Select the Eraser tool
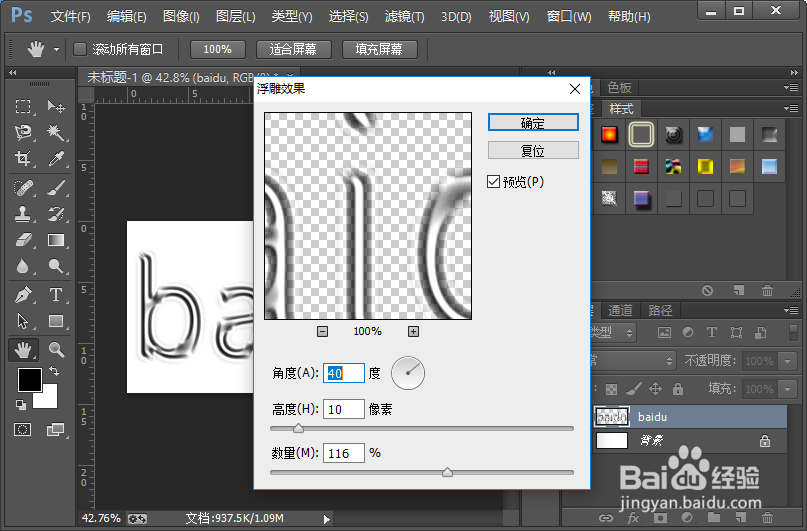 (x=23, y=240)
